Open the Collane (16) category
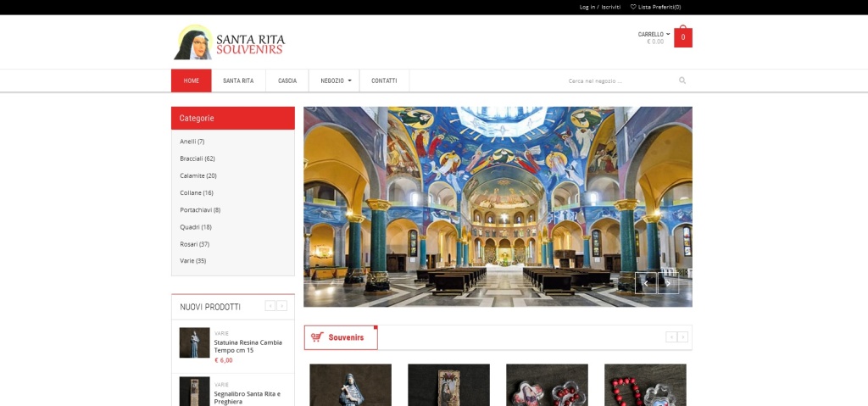Image resolution: width=868 pixels, height=406 pixels. coord(197,192)
